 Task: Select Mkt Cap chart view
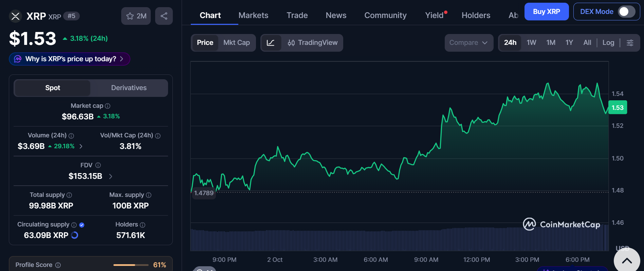(237, 43)
